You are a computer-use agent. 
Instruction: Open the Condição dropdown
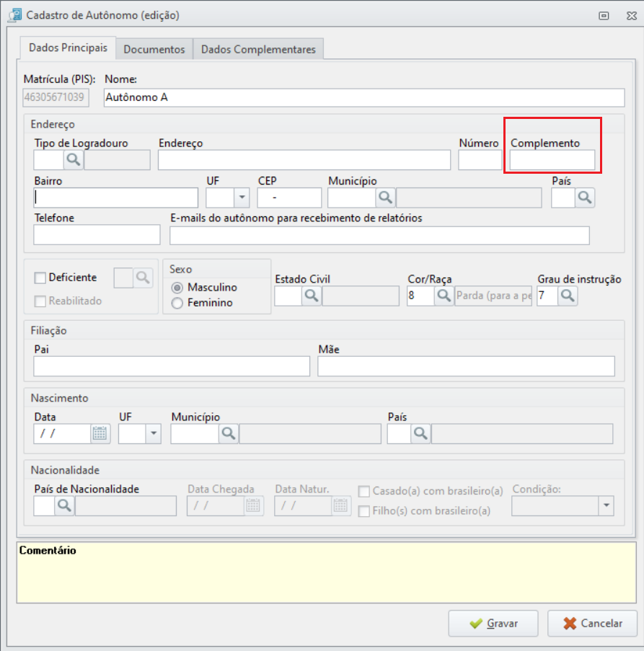click(606, 505)
